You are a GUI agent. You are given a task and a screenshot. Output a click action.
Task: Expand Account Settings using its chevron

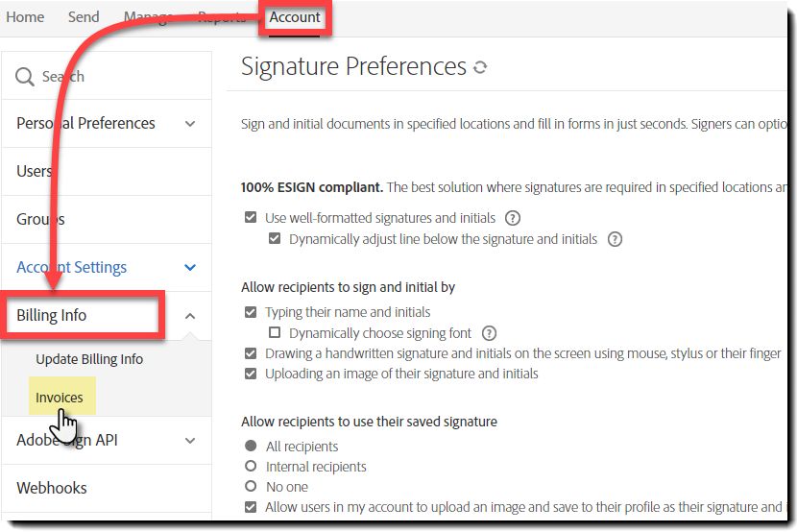tap(190, 268)
